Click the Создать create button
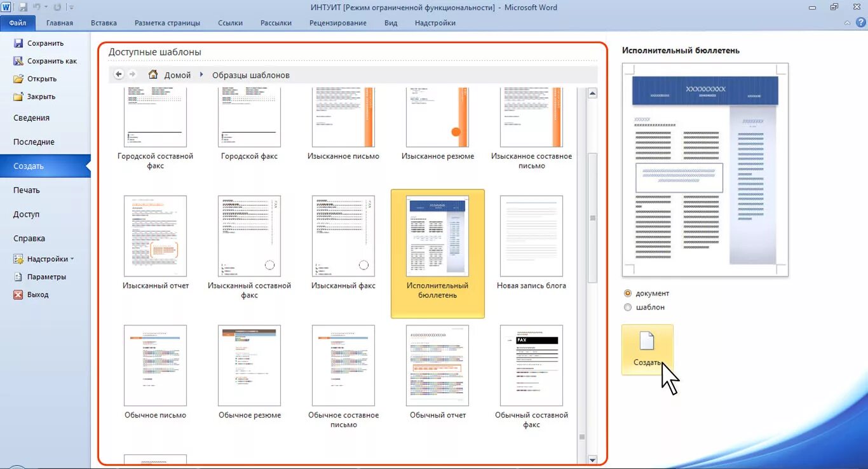Viewport: 868px width, 469px height. coord(647,350)
